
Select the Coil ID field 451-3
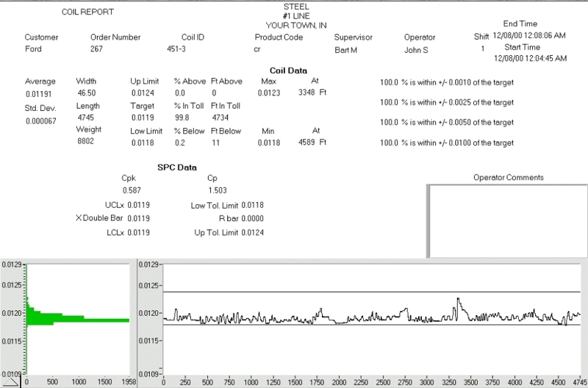[x=178, y=49]
